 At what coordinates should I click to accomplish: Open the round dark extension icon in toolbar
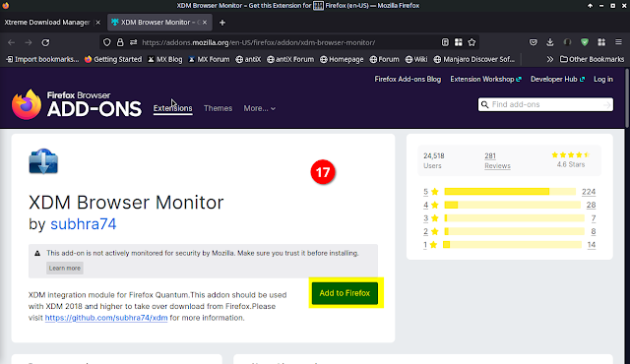coord(567,42)
